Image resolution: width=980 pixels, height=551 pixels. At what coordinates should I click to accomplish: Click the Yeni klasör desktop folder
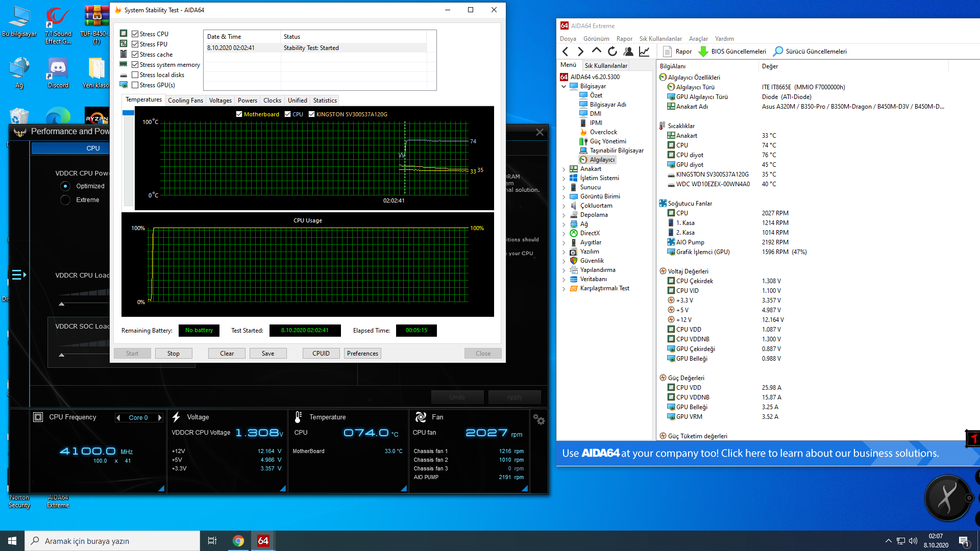96,72
